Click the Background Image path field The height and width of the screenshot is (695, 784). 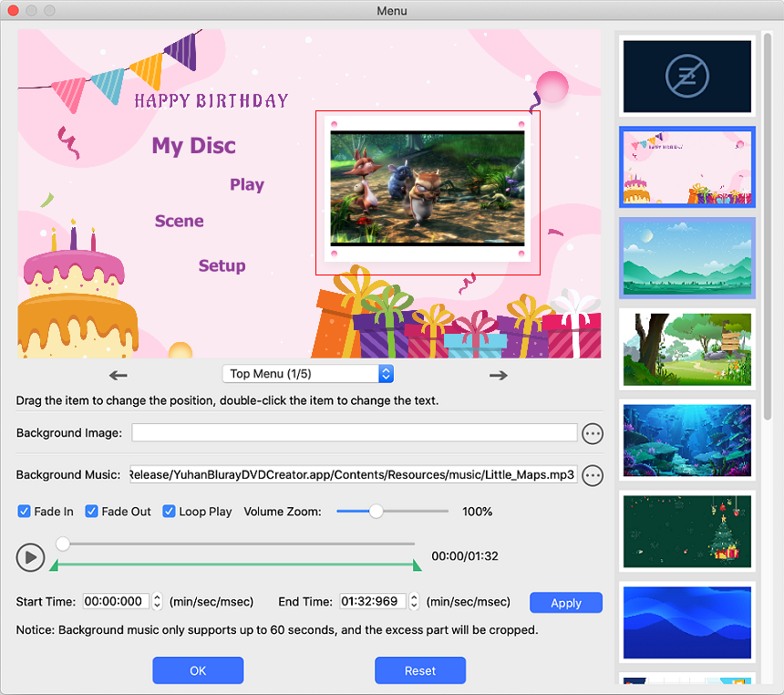(355, 433)
